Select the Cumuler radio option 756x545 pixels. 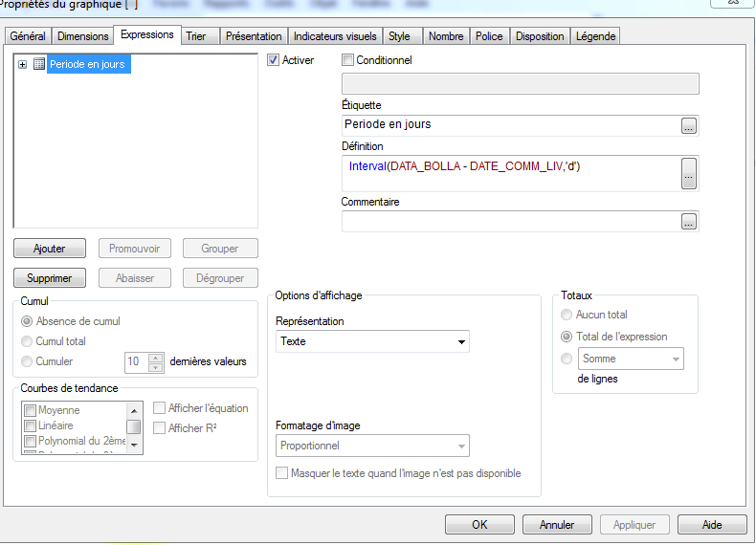[x=27, y=360]
